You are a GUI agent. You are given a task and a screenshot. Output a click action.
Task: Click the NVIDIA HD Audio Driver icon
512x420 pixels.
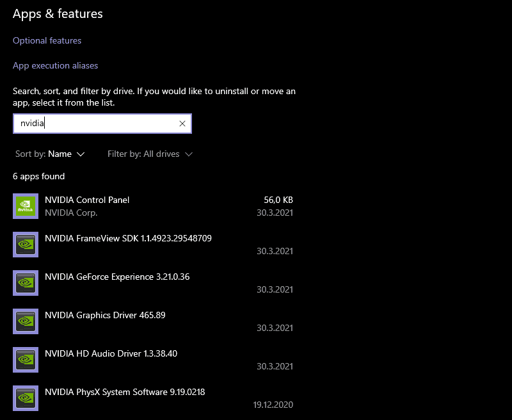[x=26, y=360]
